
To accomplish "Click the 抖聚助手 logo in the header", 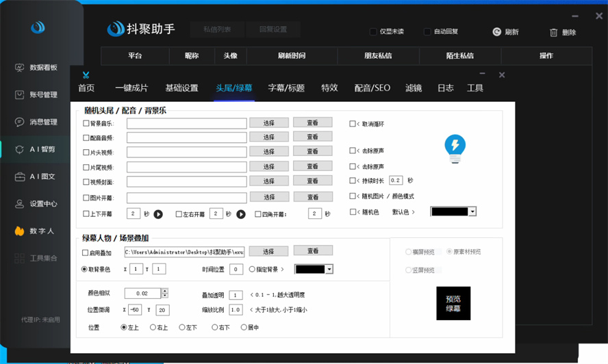I will 141,29.
